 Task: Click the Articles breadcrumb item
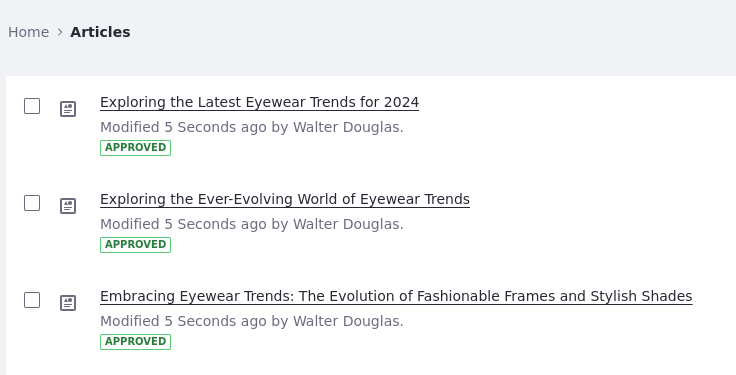point(100,32)
